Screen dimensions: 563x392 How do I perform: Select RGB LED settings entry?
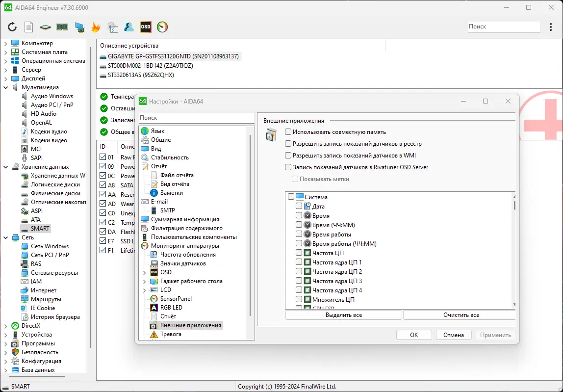coord(171,308)
